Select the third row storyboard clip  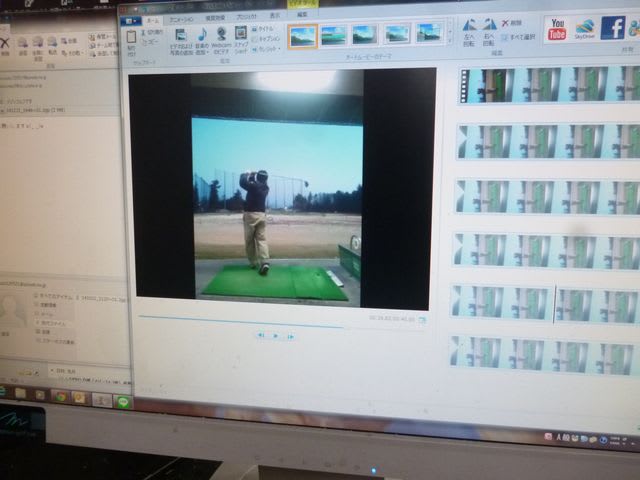pos(547,197)
